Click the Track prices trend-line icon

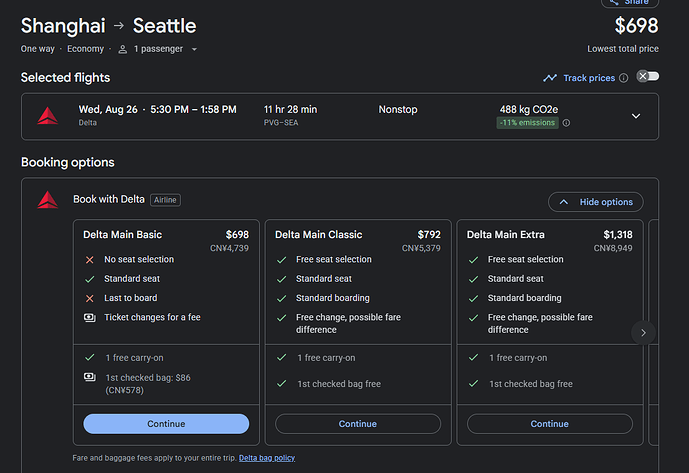[x=550, y=78]
